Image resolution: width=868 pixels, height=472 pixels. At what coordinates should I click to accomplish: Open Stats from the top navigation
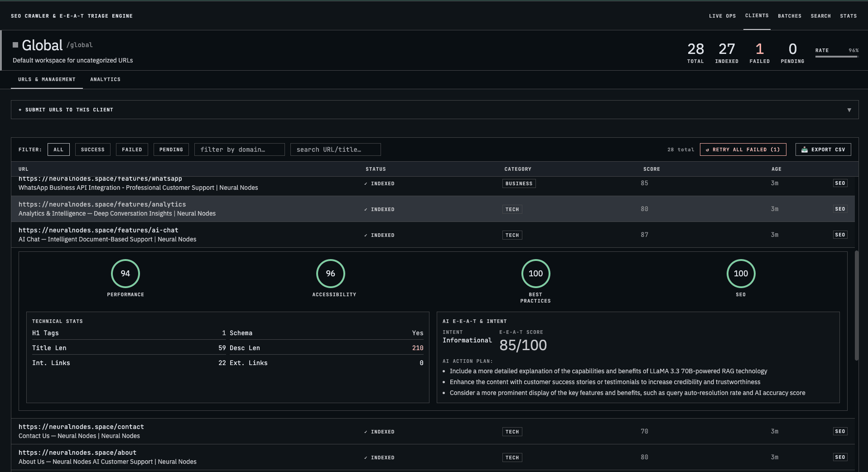[848, 16]
